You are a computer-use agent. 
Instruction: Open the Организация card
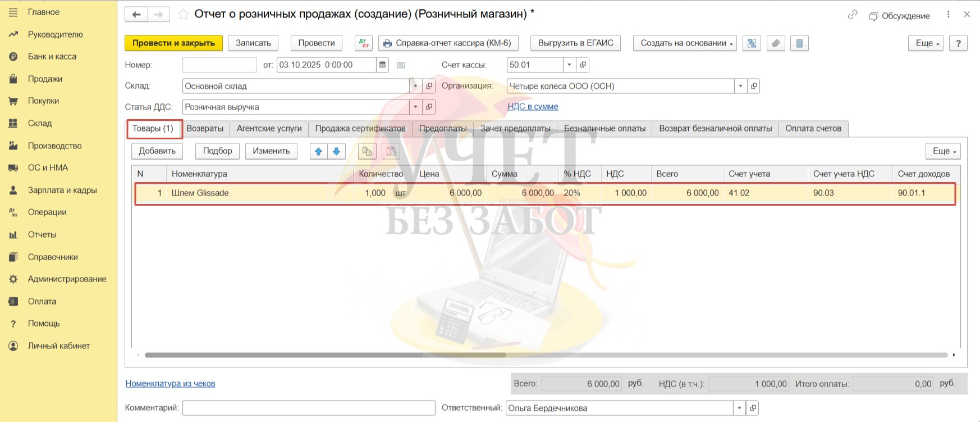coord(754,86)
